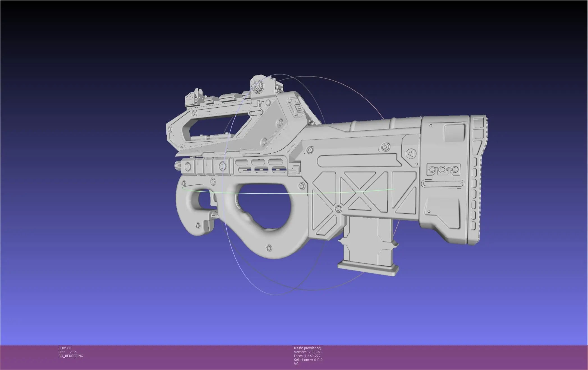Click the Selection v: 0 f: 0 text

point(308,360)
